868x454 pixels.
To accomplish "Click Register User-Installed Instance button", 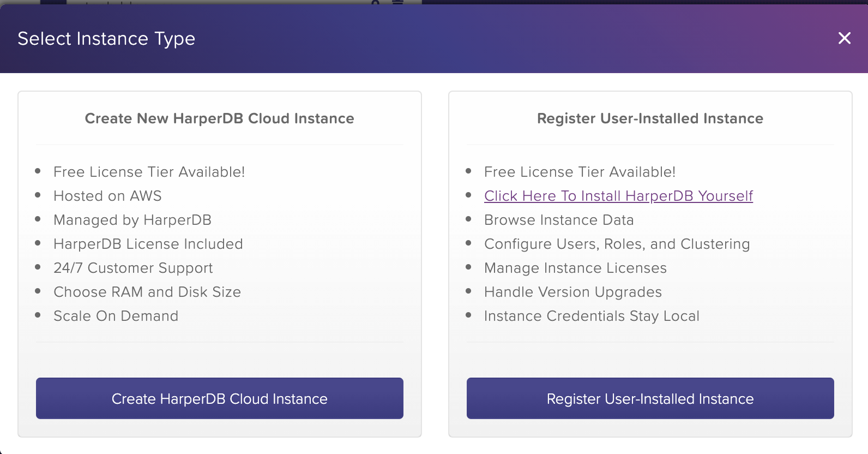I will 650,398.
